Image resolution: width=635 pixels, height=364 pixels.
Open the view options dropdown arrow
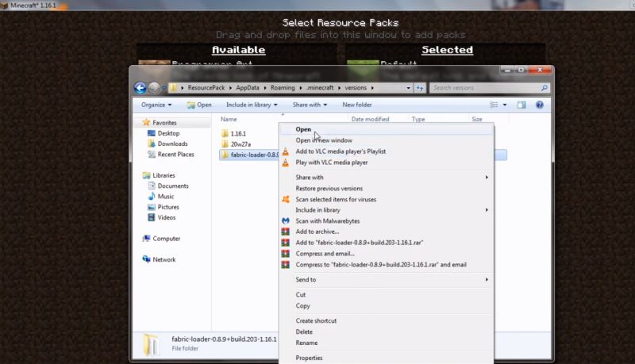(x=505, y=105)
